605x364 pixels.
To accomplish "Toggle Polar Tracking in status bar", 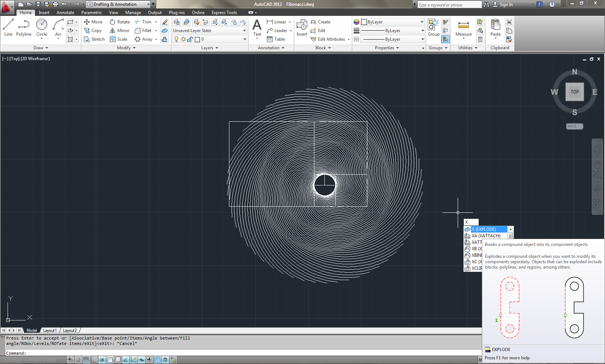I will [x=102, y=360].
